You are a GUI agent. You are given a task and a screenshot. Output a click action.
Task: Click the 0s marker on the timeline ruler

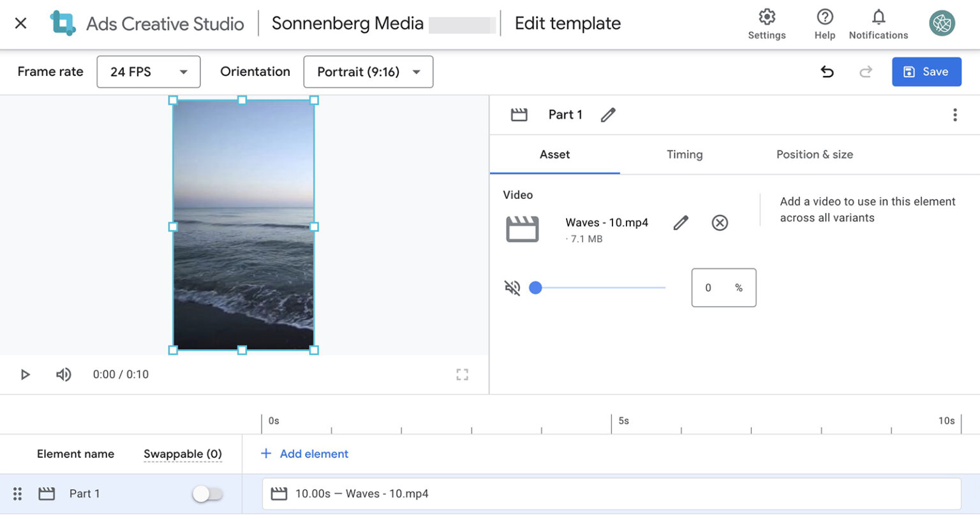pos(274,421)
